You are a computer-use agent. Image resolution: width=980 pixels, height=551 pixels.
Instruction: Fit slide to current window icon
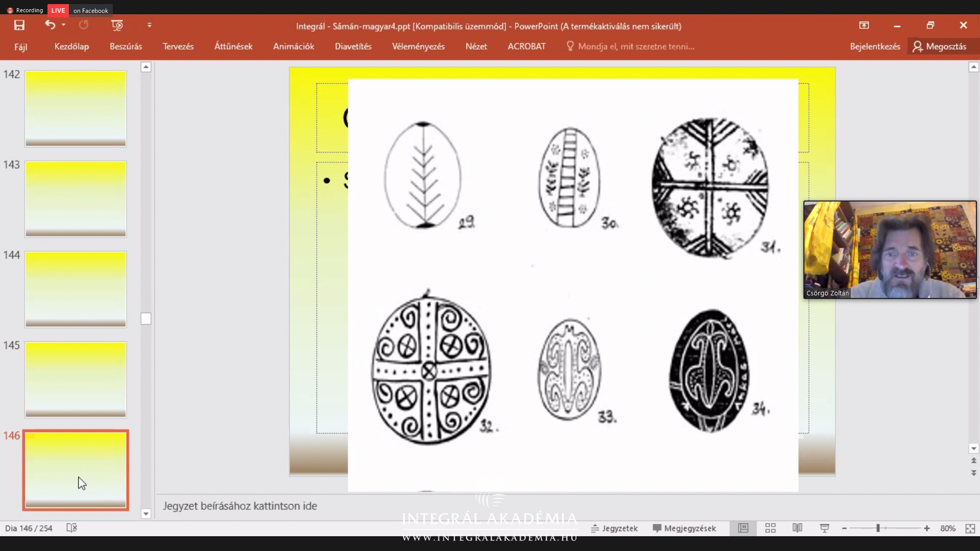coord(970,528)
